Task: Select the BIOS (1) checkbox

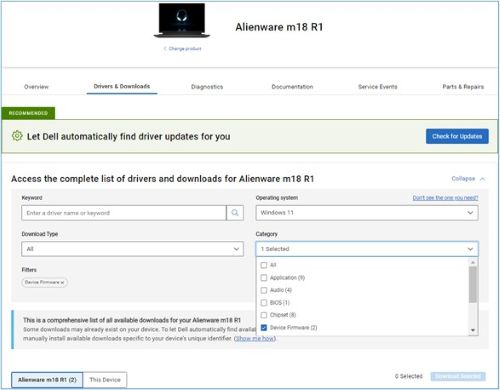Action: click(x=264, y=303)
